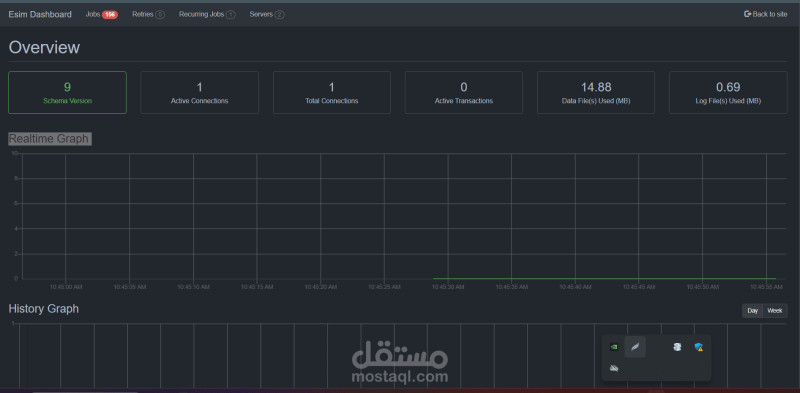Click the feather icon in tray popup

[x=635, y=347]
